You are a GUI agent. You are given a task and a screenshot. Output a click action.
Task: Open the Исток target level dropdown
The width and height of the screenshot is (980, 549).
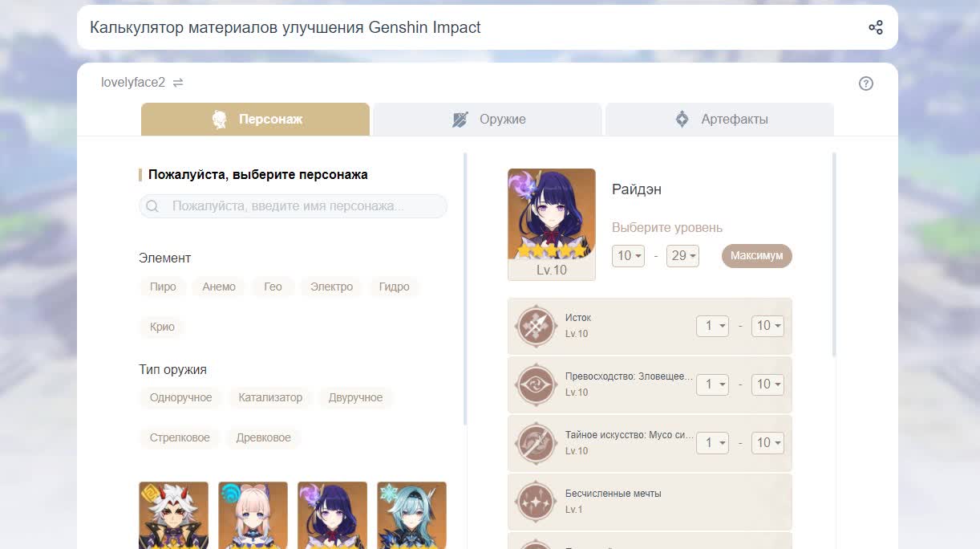coord(767,326)
